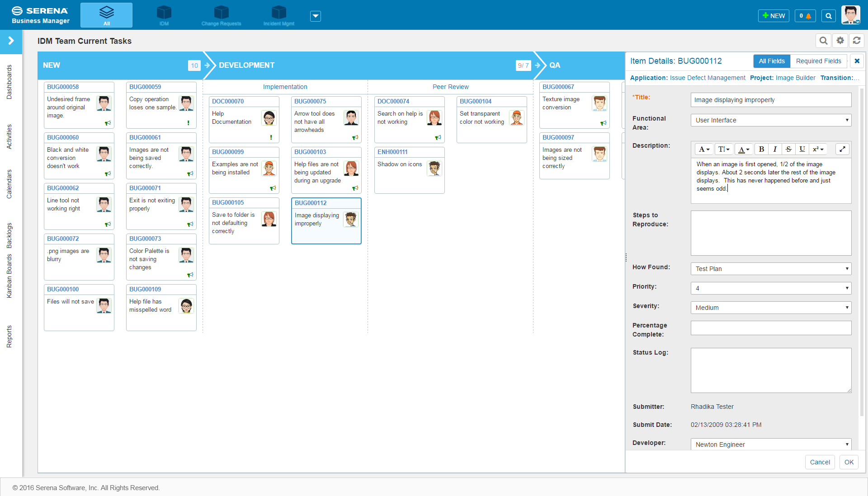This screenshot has width=868, height=496.
Task: Open the Severity dropdown
Action: 771,308
